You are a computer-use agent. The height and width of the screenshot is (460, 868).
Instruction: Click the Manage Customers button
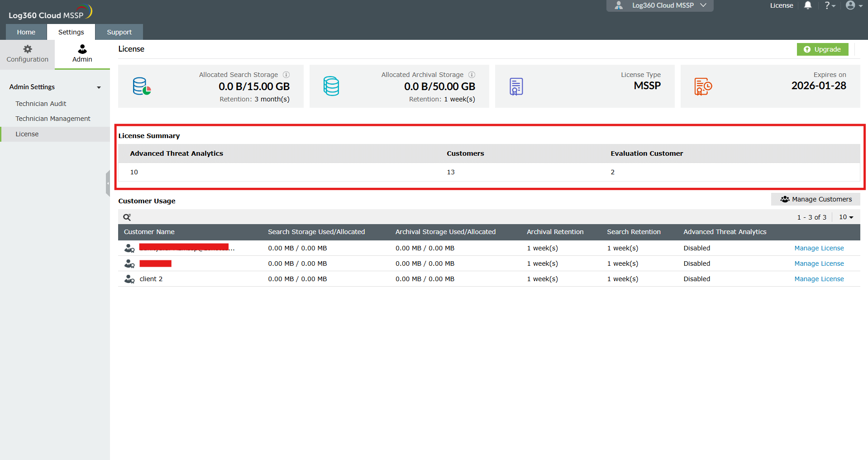tap(816, 199)
